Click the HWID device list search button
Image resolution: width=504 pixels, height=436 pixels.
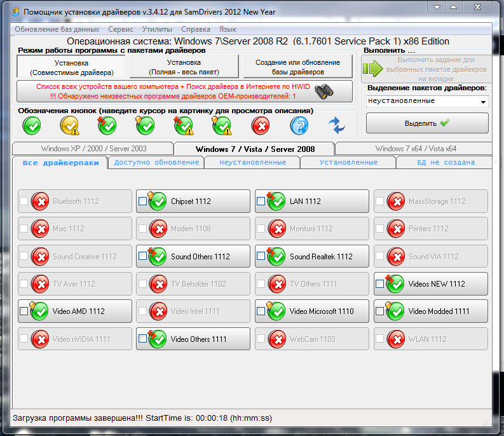click(x=184, y=92)
